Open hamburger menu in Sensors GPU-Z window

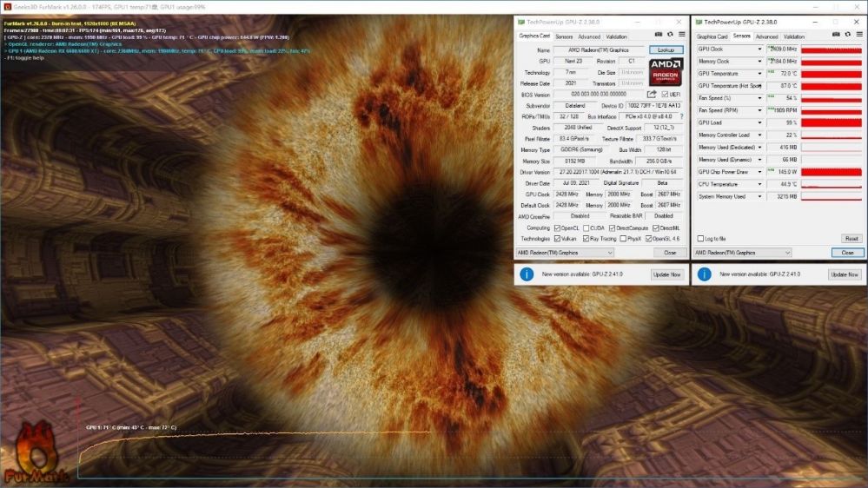click(x=859, y=35)
